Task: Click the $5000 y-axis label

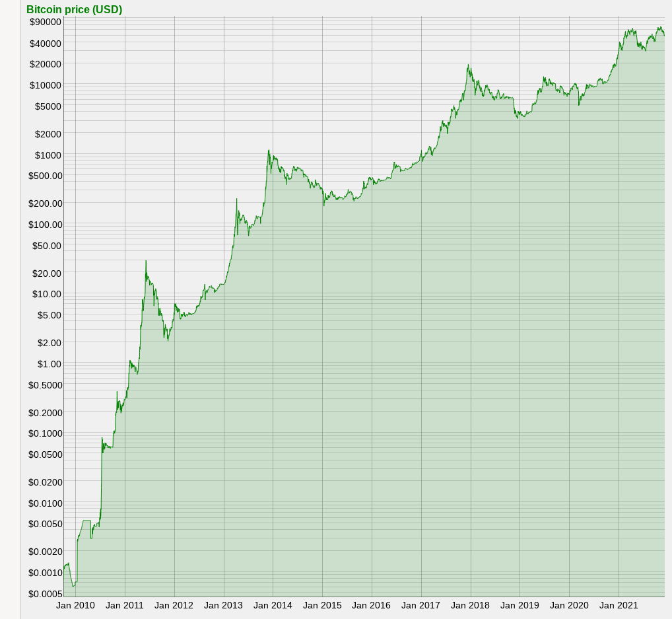Action: [x=48, y=106]
